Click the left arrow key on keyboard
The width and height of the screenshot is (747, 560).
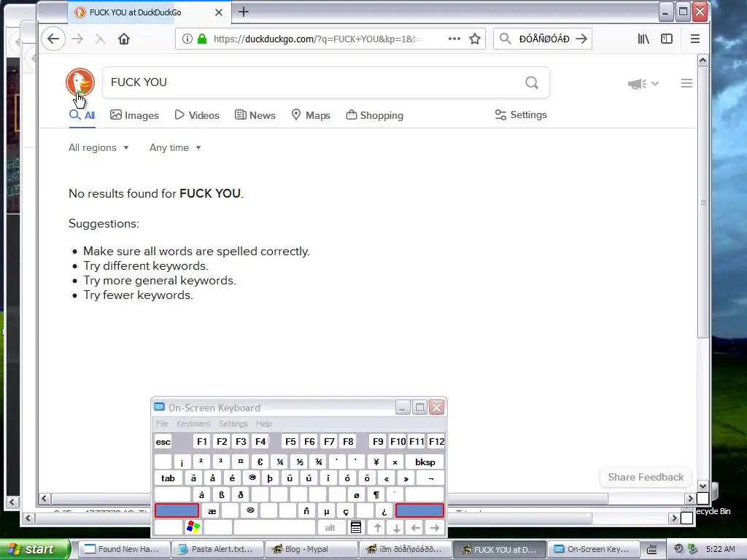(x=415, y=528)
